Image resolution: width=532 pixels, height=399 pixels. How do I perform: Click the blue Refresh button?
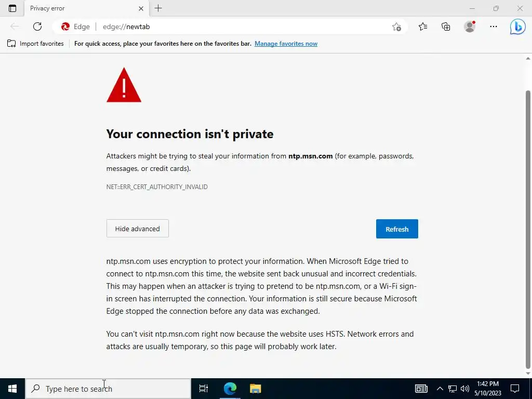pos(397,229)
